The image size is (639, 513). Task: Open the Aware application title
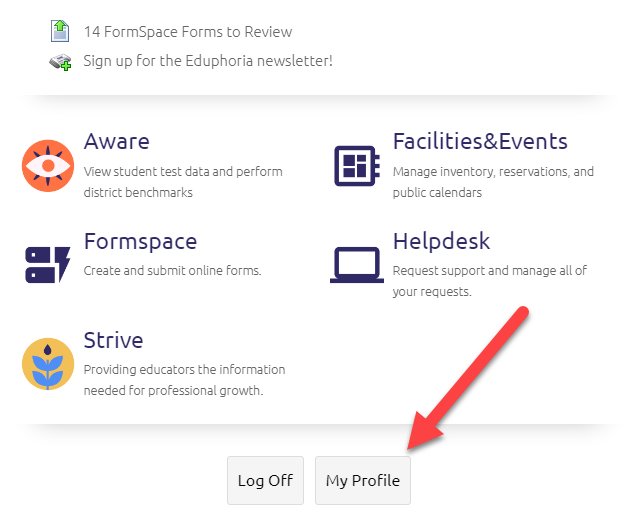(116, 141)
